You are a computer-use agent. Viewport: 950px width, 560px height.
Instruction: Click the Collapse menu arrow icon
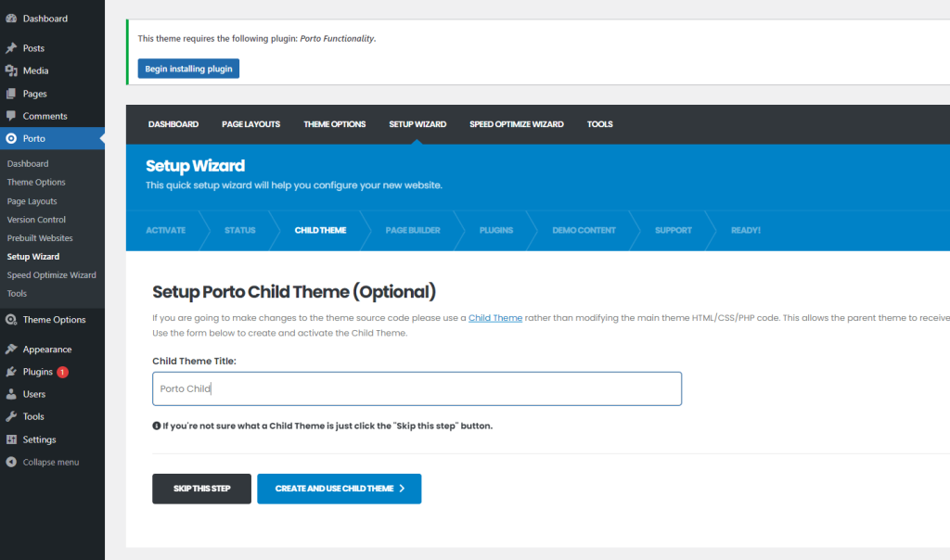[11, 462]
